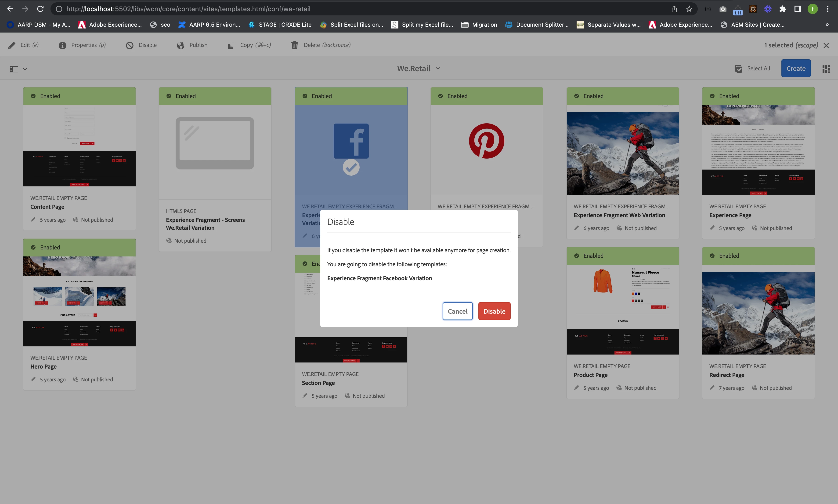Deselect the Facebook Variation checkmark
The width and height of the screenshot is (838, 504).
tap(351, 167)
